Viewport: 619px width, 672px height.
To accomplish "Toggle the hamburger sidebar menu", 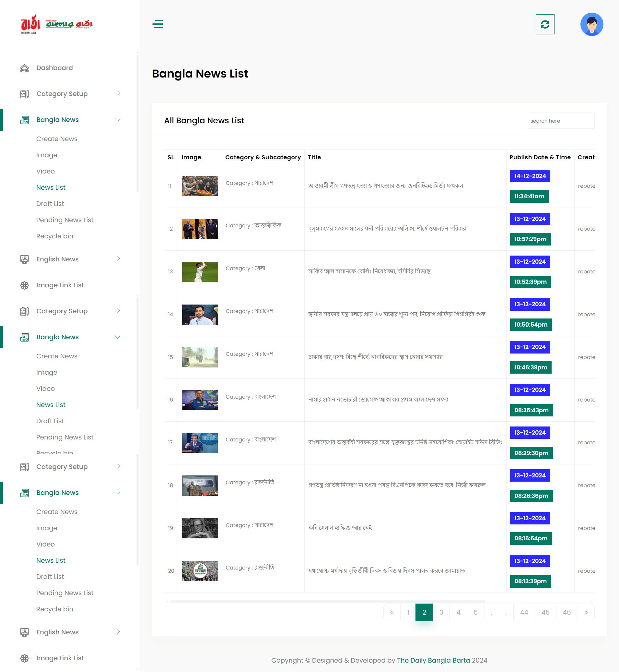I will 158,24.
